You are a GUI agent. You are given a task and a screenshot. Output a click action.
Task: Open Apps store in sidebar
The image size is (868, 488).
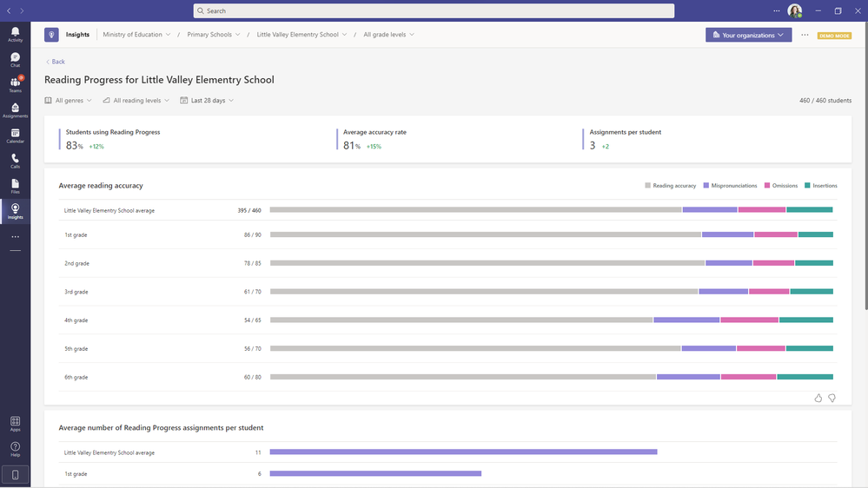(15, 424)
